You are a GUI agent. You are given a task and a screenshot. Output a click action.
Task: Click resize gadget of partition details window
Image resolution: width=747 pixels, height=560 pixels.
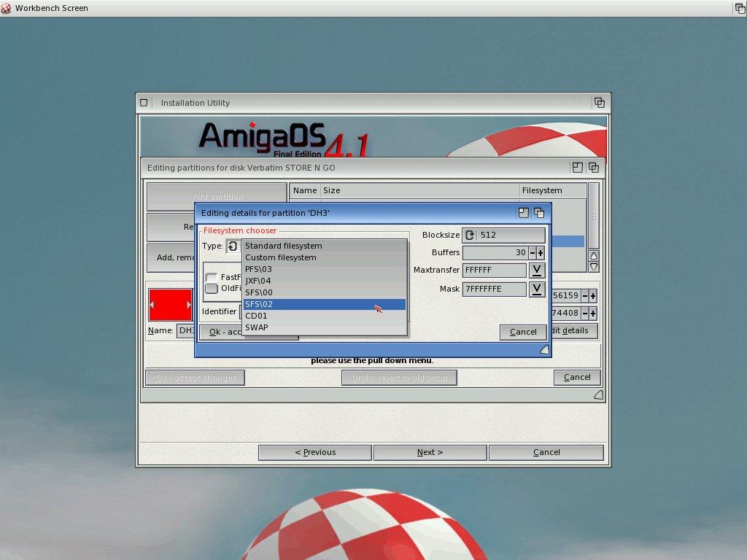point(544,350)
